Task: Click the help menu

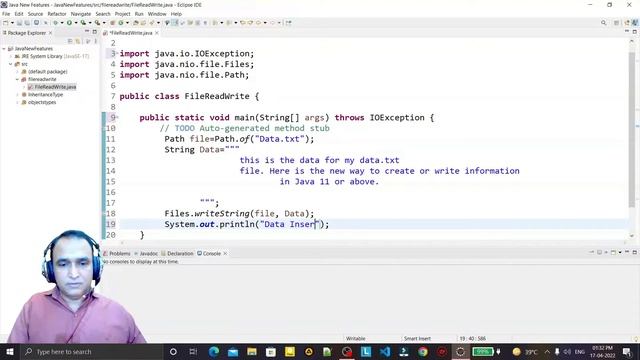Action: tap(176, 14)
